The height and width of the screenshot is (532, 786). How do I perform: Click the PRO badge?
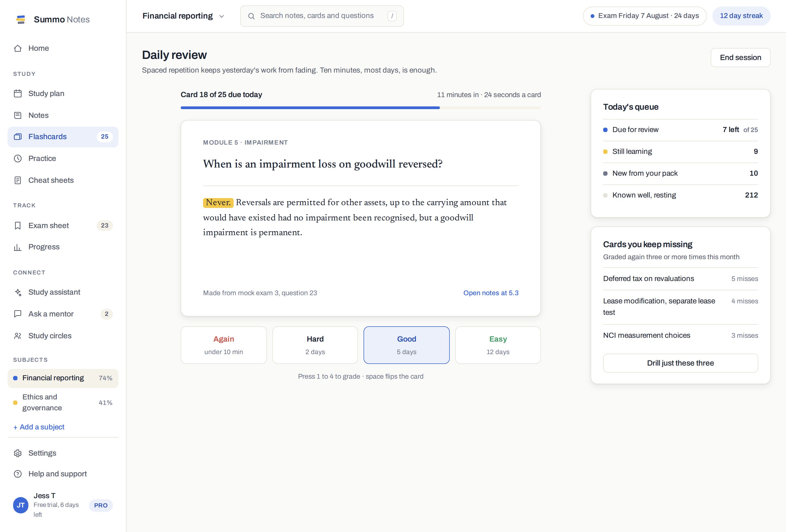click(x=101, y=506)
